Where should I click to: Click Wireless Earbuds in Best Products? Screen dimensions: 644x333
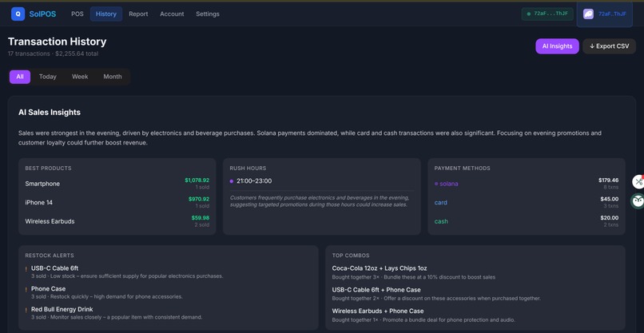pyautogui.click(x=50, y=221)
